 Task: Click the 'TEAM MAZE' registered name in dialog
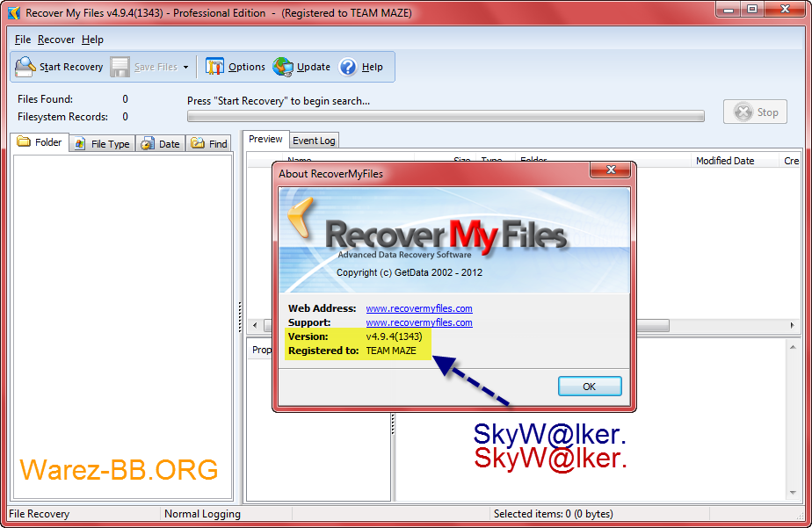391,351
